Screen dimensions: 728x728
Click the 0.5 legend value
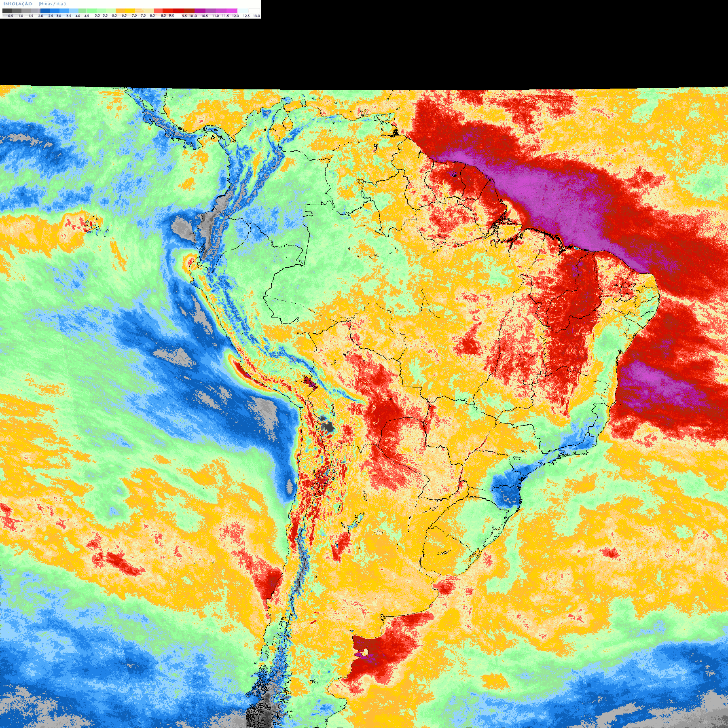tap(11, 16)
